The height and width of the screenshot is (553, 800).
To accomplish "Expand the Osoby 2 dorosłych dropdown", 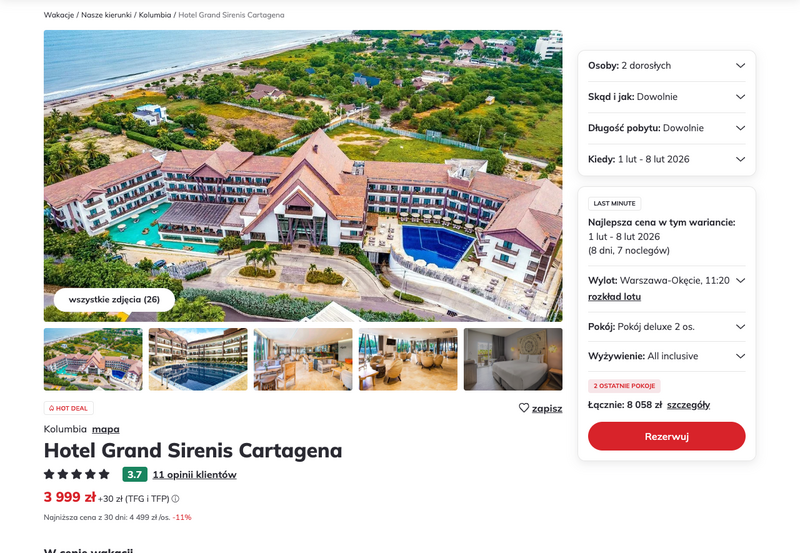I will (666, 65).
